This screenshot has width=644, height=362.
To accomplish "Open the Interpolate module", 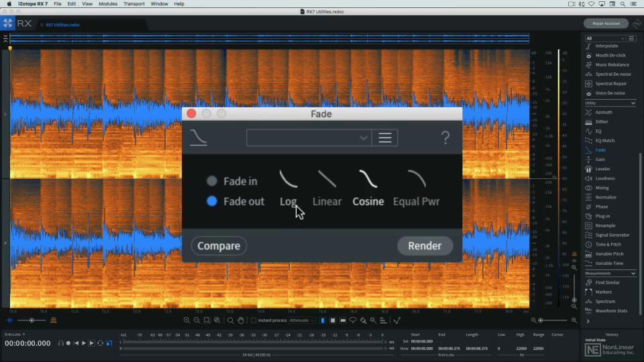I will click(x=606, y=46).
